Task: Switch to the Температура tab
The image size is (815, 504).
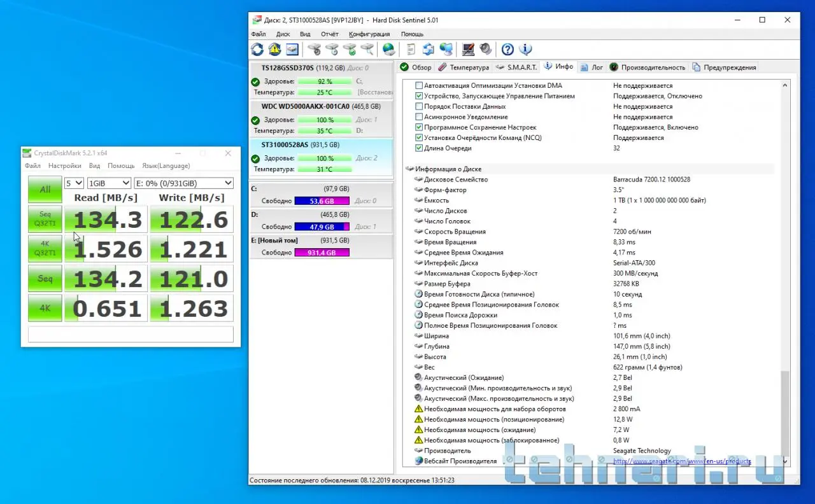Action: [464, 67]
